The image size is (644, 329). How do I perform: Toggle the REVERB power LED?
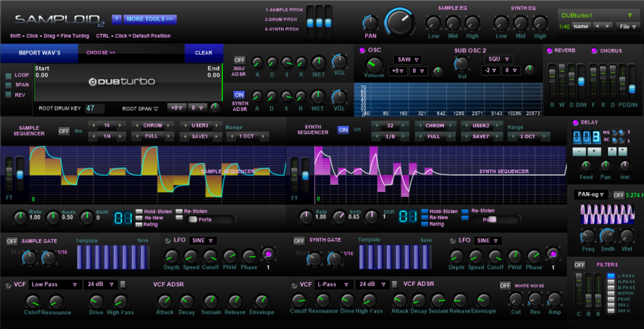549,51
